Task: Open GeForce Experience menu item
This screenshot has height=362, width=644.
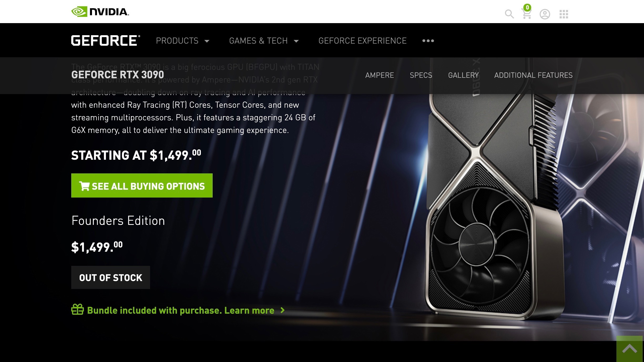Action: click(x=362, y=41)
